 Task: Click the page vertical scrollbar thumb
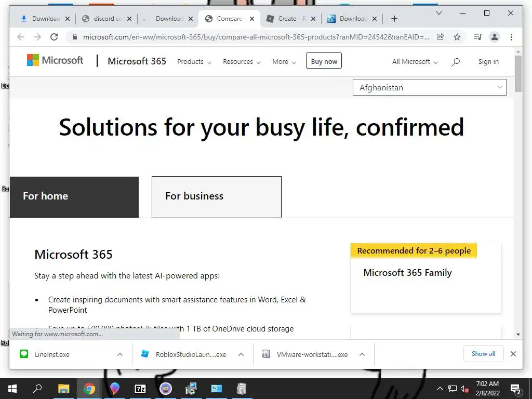[518, 73]
